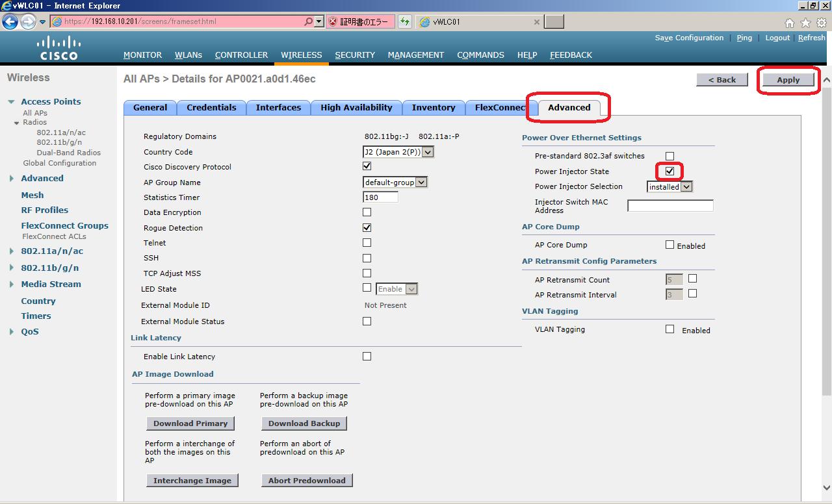Open the MONITOR menu
Viewport: 832px width, 504px height.
coord(142,55)
